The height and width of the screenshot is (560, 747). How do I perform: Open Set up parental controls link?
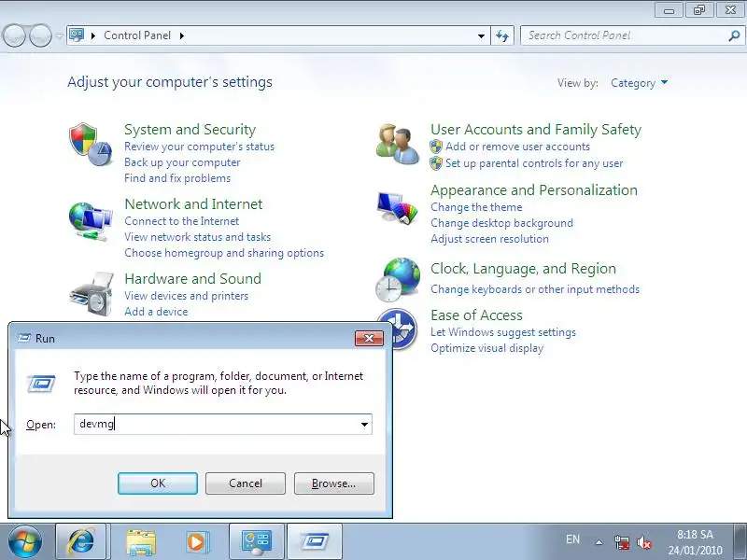click(x=534, y=163)
